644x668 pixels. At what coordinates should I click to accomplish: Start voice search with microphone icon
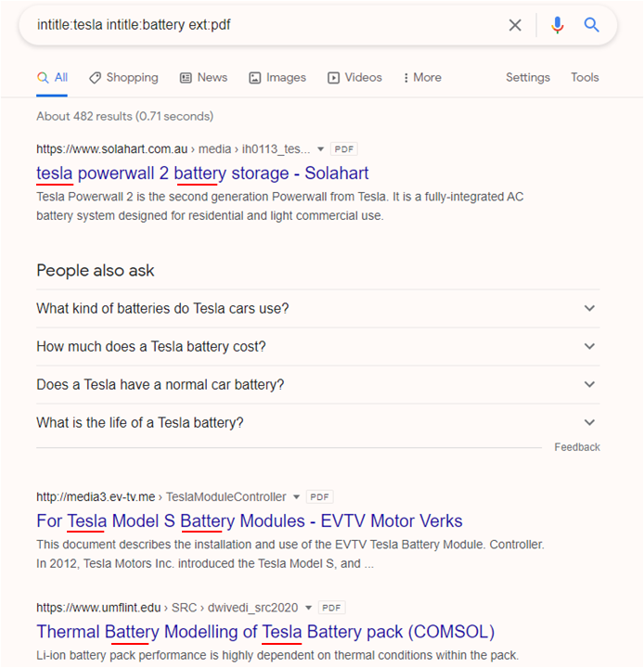[x=557, y=25]
